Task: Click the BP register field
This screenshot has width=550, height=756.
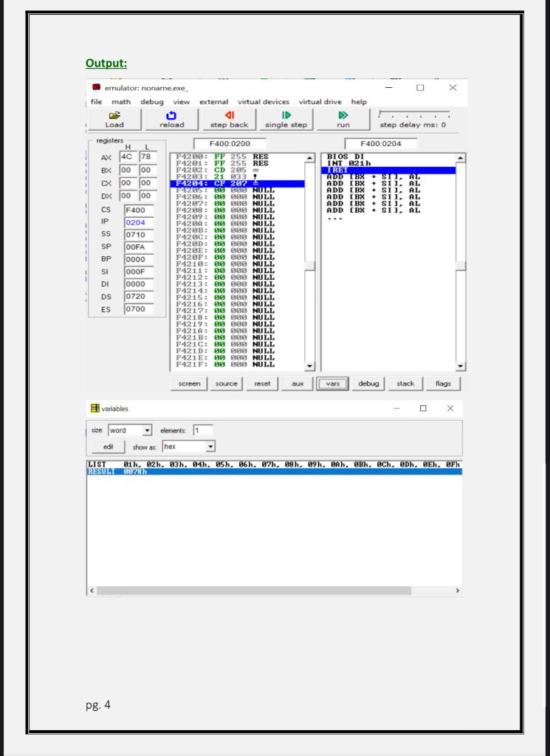Action: point(139,259)
